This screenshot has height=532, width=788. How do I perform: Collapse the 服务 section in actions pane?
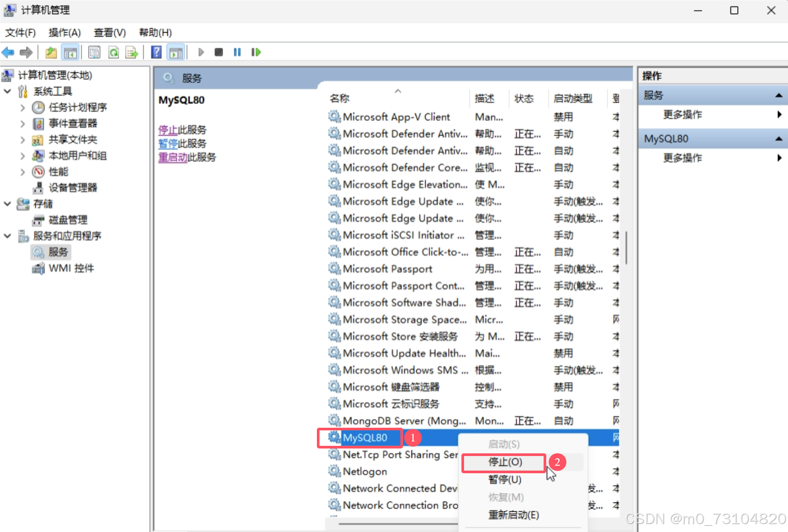coord(779,95)
